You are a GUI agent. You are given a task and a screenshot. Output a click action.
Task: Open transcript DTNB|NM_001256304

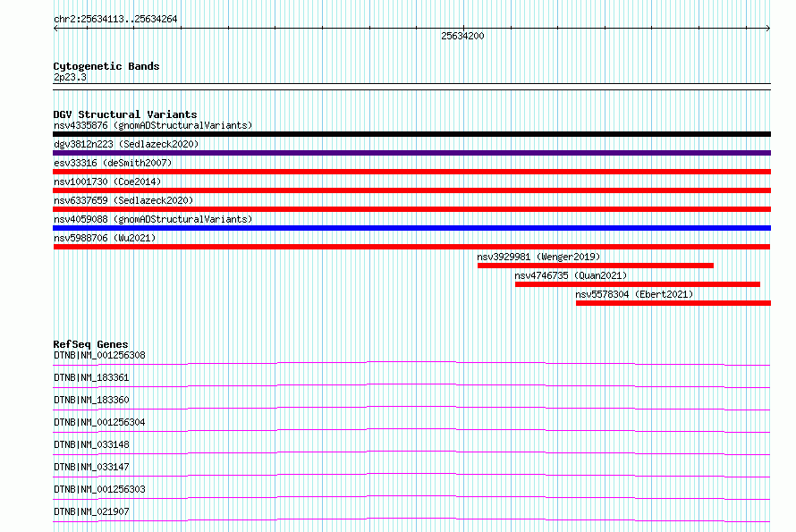[99, 422]
